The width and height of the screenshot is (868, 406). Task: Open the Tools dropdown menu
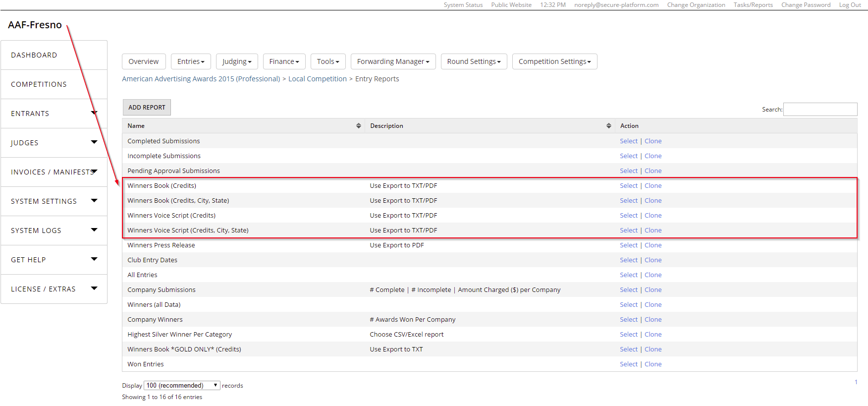click(328, 61)
